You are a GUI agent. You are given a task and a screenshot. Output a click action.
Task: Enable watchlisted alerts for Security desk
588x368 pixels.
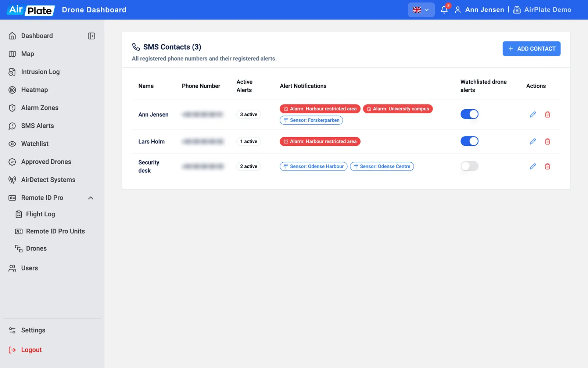(469, 166)
